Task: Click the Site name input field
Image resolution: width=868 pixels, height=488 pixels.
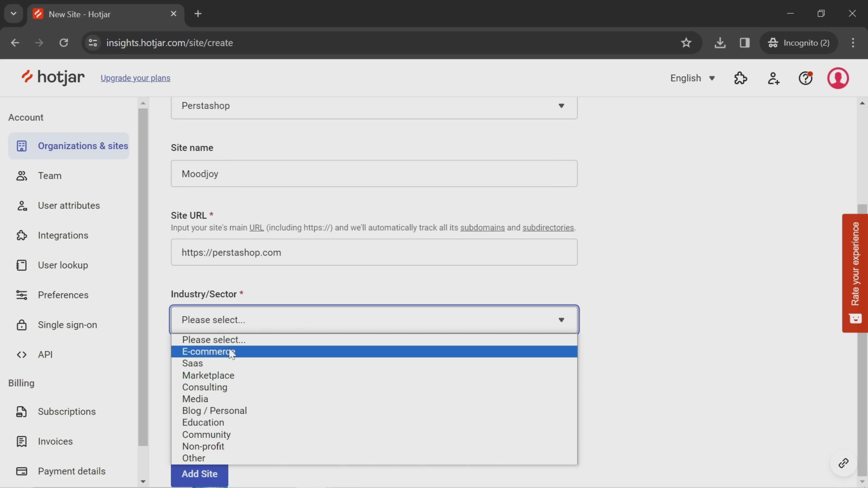Action: [x=374, y=174]
